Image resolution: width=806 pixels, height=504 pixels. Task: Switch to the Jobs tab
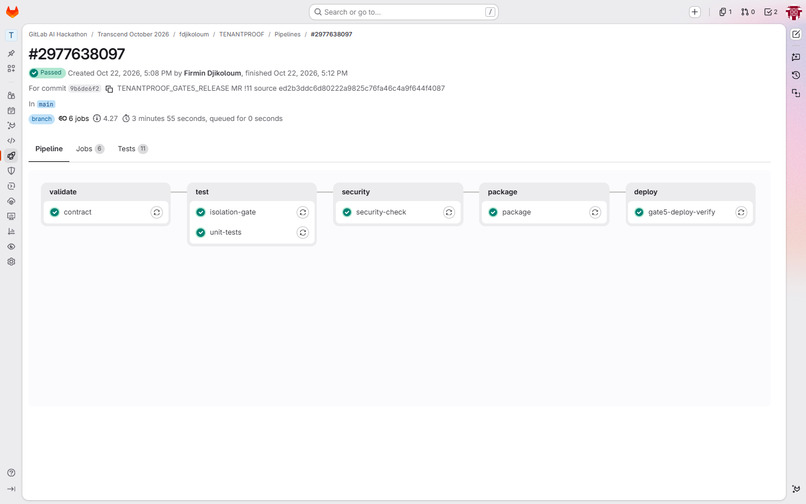pos(90,149)
